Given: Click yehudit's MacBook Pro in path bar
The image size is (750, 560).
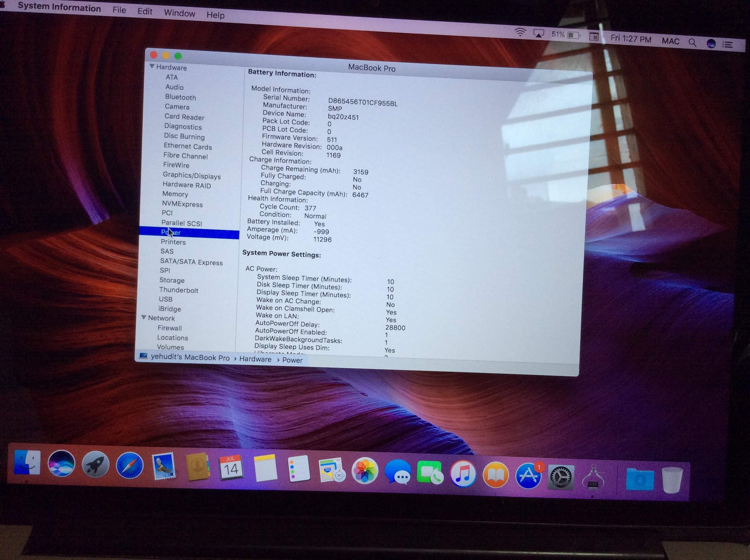Looking at the screenshot, I should [190, 357].
